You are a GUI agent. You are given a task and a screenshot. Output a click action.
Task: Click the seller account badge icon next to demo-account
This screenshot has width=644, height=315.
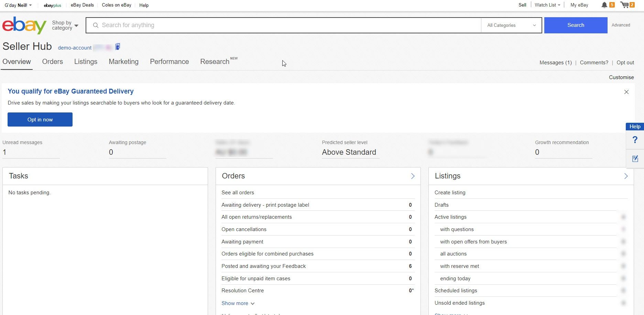click(x=118, y=47)
